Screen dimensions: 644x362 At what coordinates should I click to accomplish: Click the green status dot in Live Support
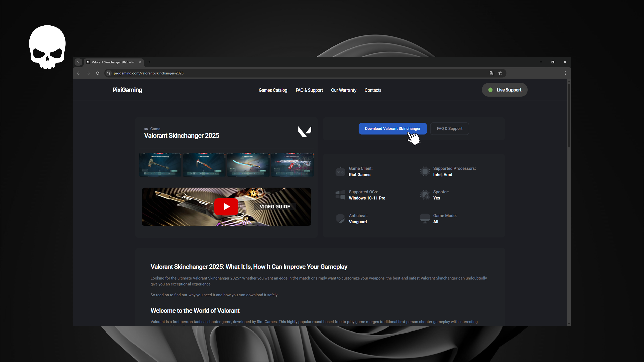tap(490, 90)
